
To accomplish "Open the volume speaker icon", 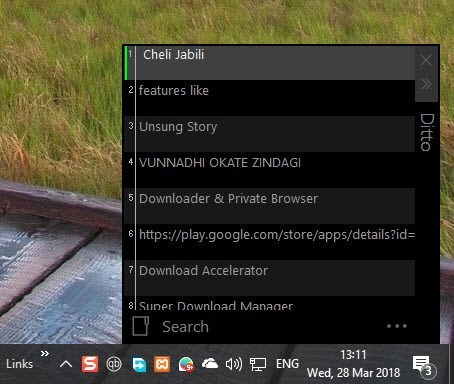I will tap(234, 364).
